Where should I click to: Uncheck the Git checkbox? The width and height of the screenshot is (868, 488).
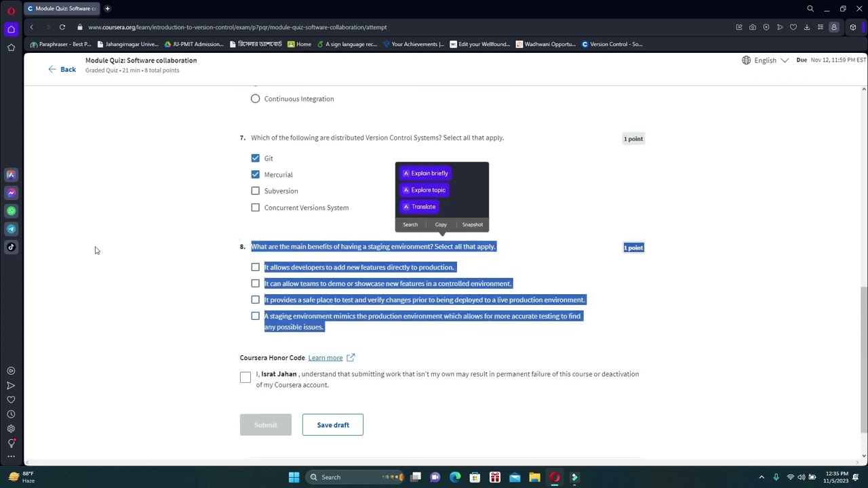255,158
